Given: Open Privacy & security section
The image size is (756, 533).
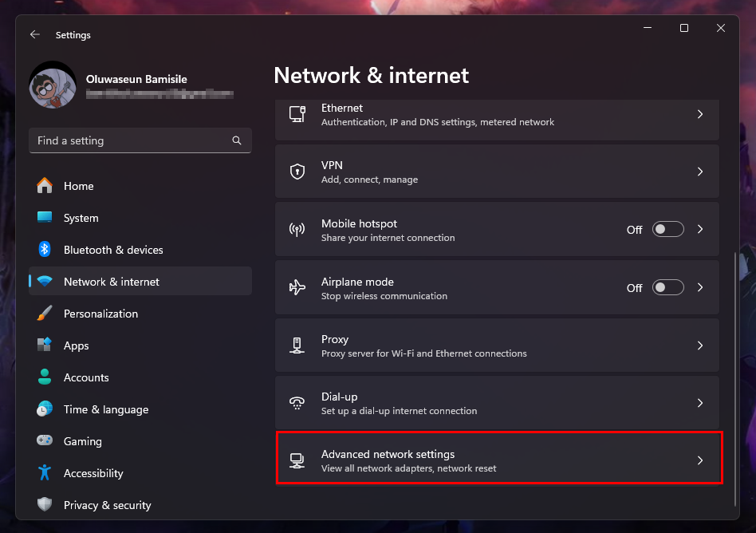Looking at the screenshot, I should coord(107,505).
